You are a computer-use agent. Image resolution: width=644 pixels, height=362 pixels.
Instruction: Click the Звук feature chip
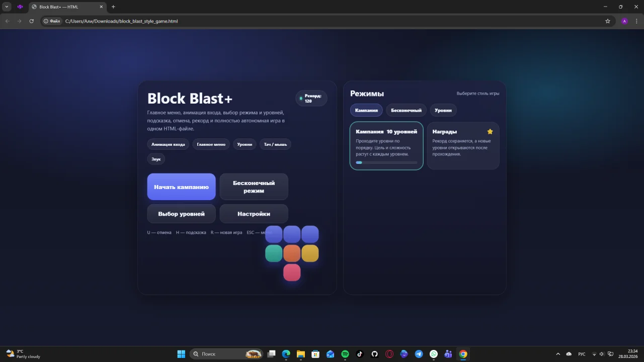[156, 159]
